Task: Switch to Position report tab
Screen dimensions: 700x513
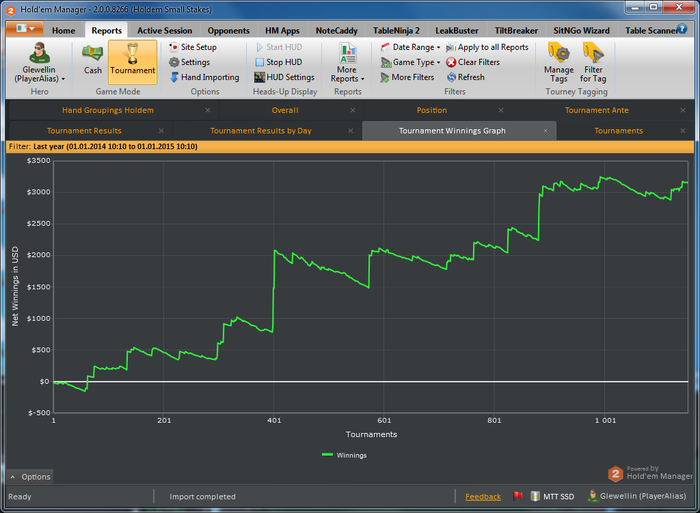Action: [431, 110]
